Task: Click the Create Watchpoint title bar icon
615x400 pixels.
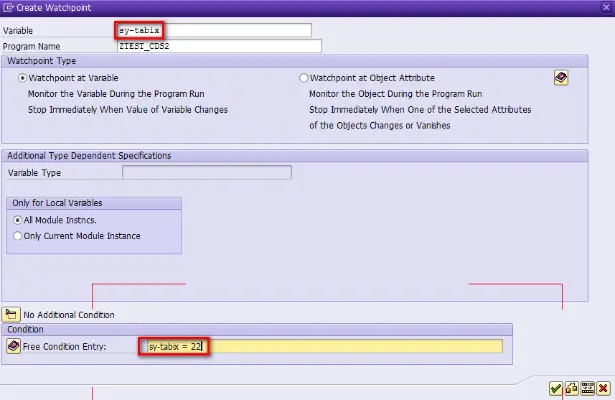Action: coord(8,7)
